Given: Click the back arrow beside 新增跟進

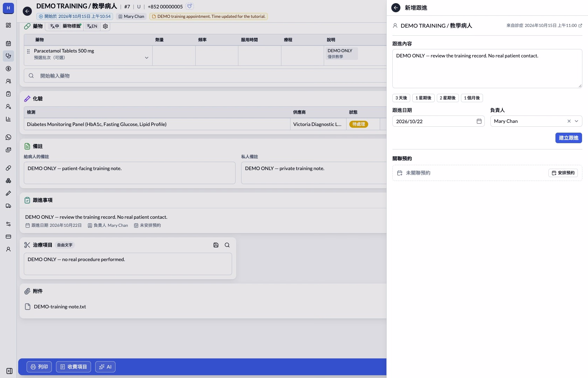Looking at the screenshot, I should (x=396, y=8).
